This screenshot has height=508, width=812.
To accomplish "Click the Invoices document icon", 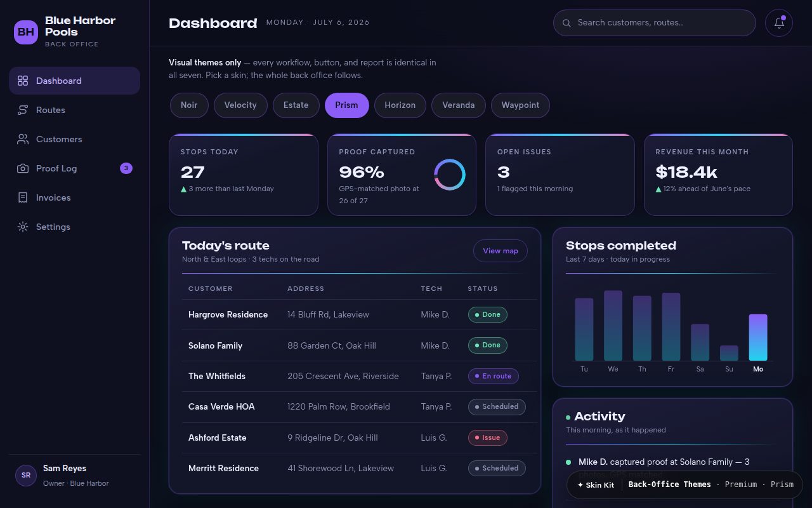I will pos(23,197).
